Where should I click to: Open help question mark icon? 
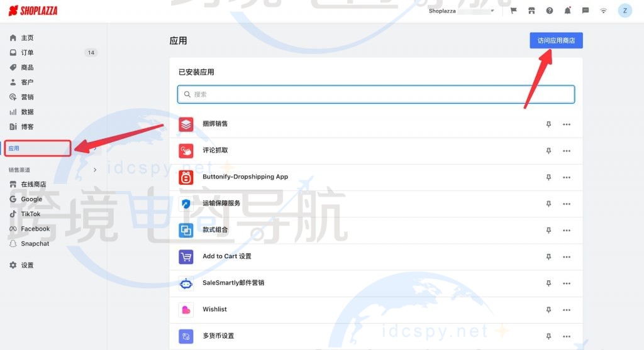[x=550, y=11]
